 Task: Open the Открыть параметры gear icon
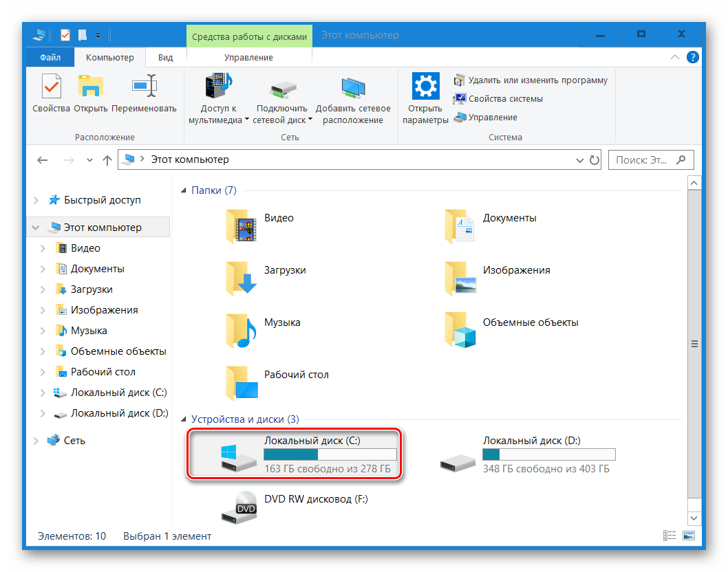tap(425, 86)
